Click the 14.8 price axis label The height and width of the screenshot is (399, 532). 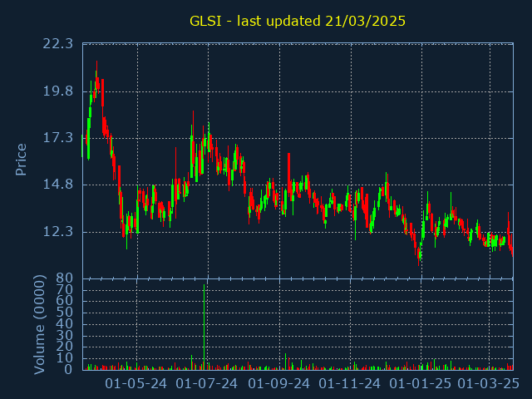pos(57,185)
